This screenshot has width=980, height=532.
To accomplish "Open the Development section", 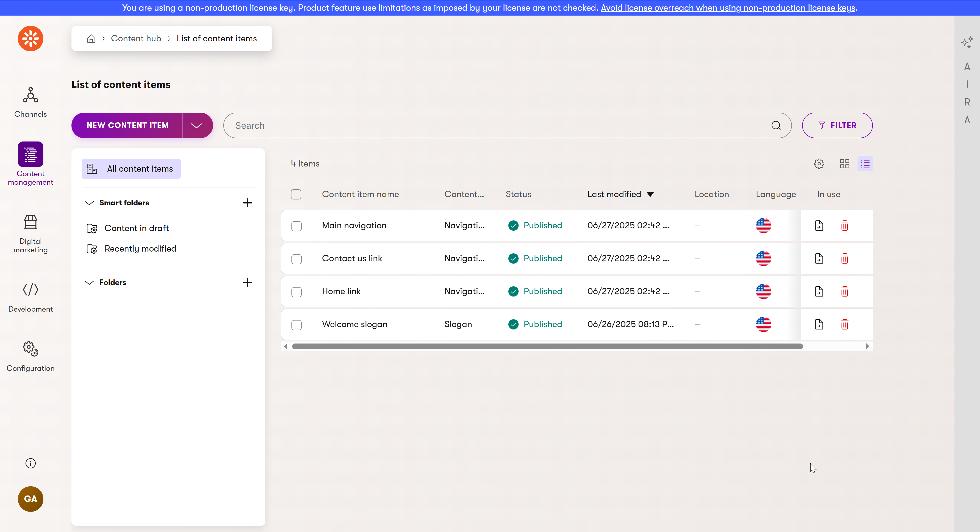I will (x=30, y=298).
